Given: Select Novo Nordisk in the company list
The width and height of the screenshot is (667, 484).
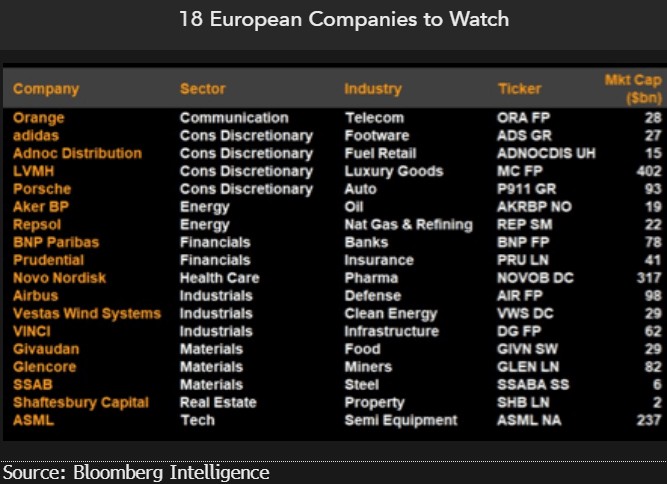Looking at the screenshot, I should (x=59, y=278).
